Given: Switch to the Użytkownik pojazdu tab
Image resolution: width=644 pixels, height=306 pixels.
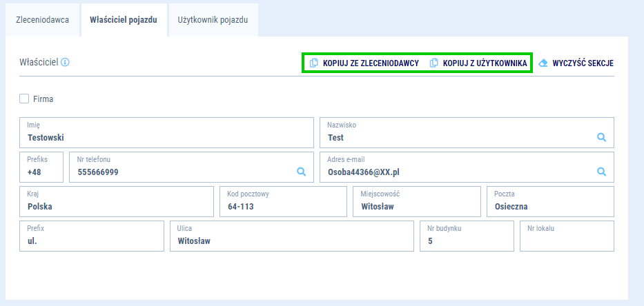Looking at the screenshot, I should [213, 20].
